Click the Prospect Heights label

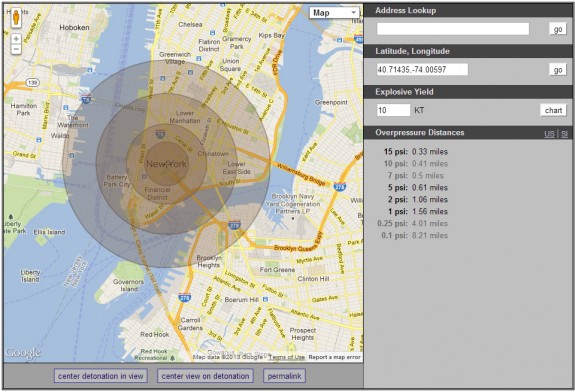coord(303,334)
